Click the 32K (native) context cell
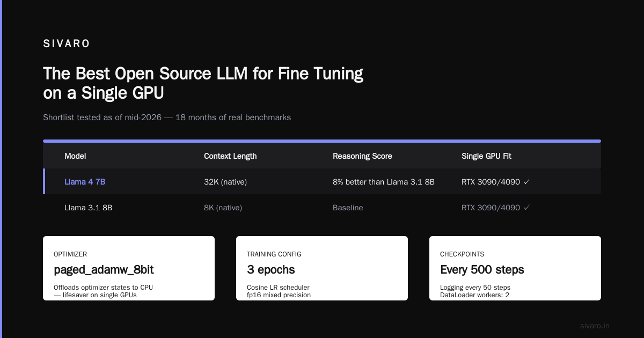The width and height of the screenshot is (644, 338). 225,182
